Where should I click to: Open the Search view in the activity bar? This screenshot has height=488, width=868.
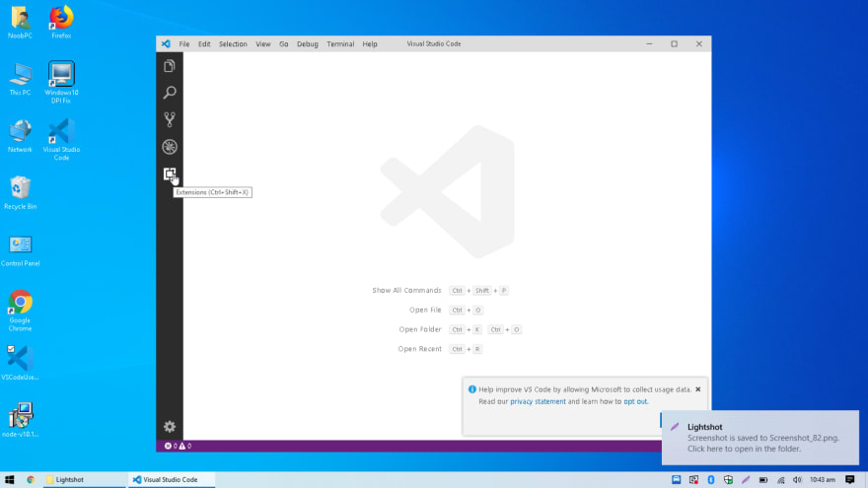coord(170,93)
